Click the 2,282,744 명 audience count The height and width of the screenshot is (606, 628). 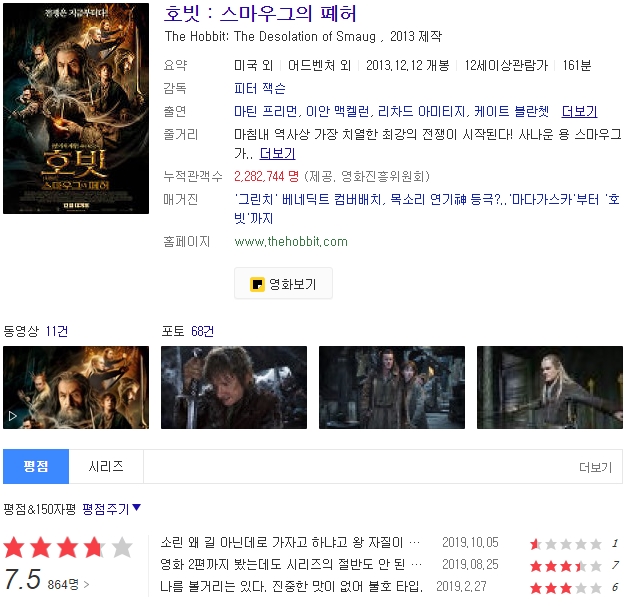tap(266, 176)
